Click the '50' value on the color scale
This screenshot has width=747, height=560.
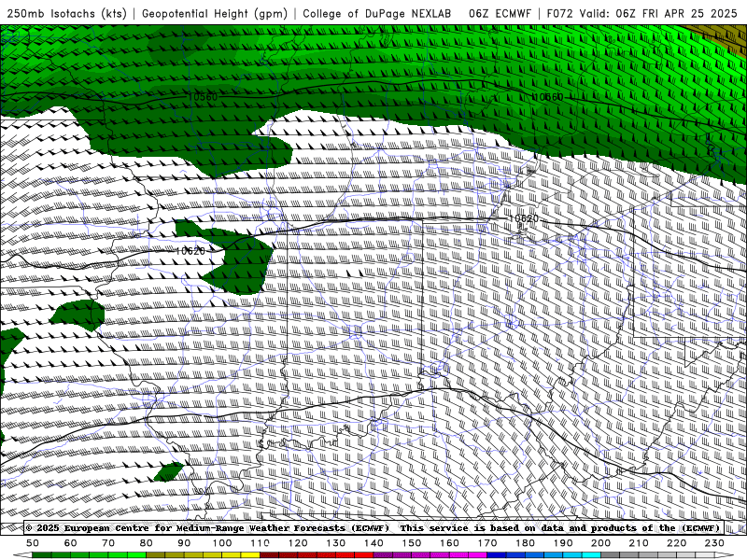pos(33,543)
